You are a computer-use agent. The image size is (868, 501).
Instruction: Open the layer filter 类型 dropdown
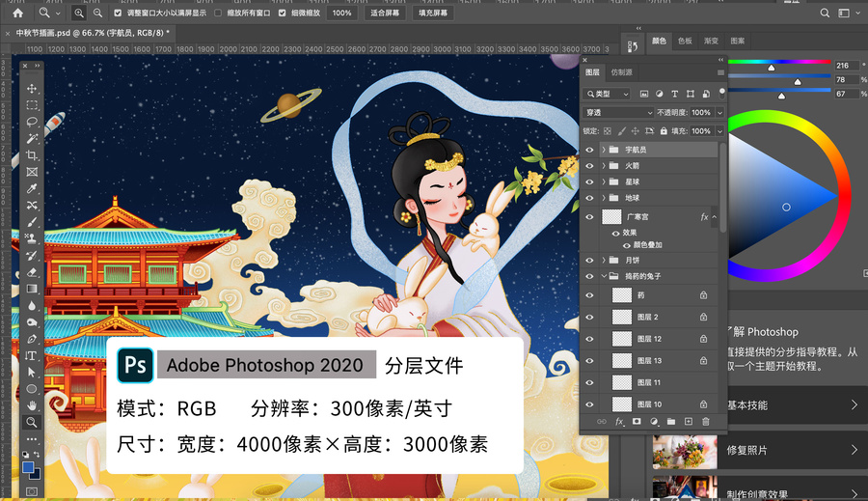point(608,95)
